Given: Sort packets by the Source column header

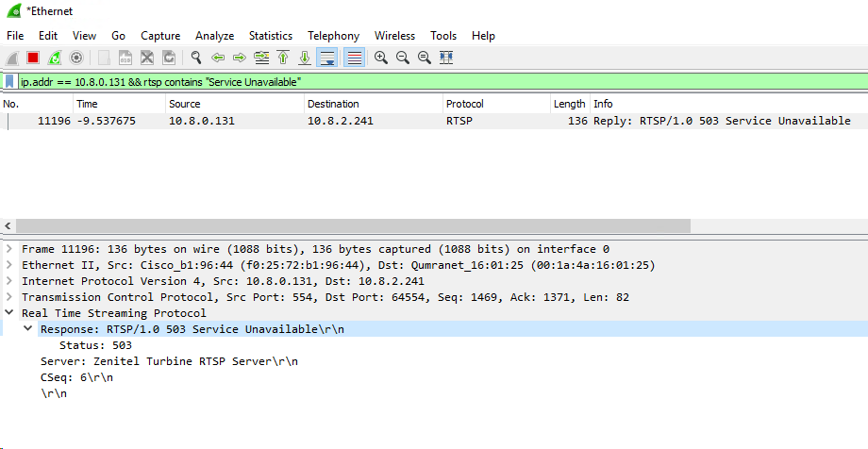Looking at the screenshot, I should (235, 104).
